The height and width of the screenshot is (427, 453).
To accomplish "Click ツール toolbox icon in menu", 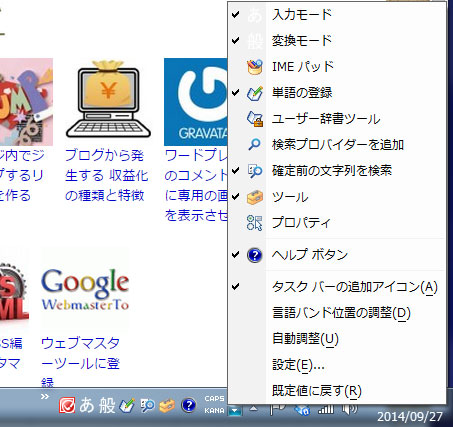I will (x=255, y=197).
